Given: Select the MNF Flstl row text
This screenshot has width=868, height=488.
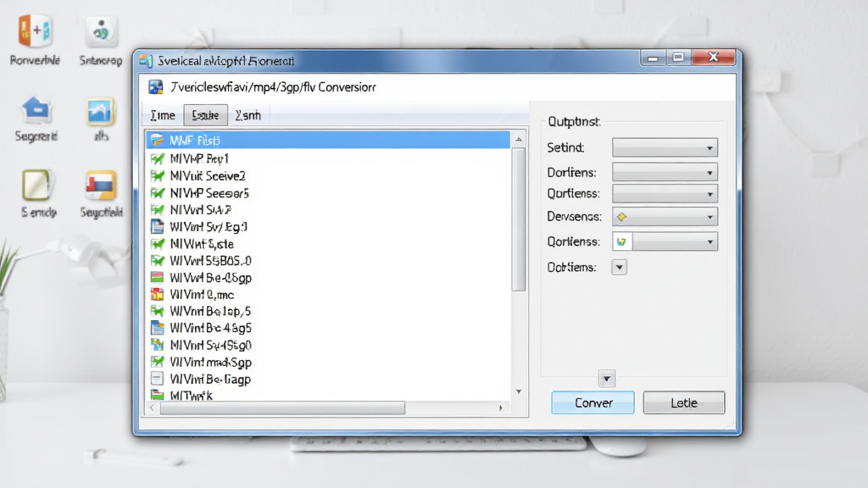Looking at the screenshot, I should tap(195, 141).
